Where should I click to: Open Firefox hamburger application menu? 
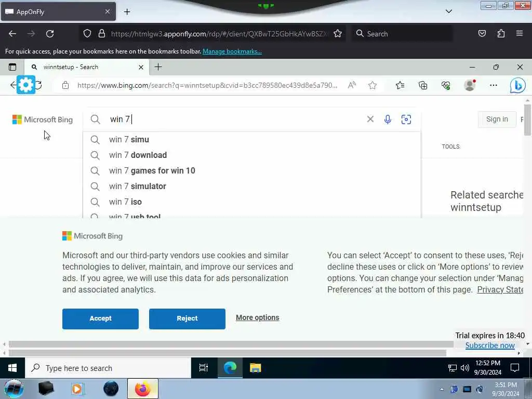519,33
